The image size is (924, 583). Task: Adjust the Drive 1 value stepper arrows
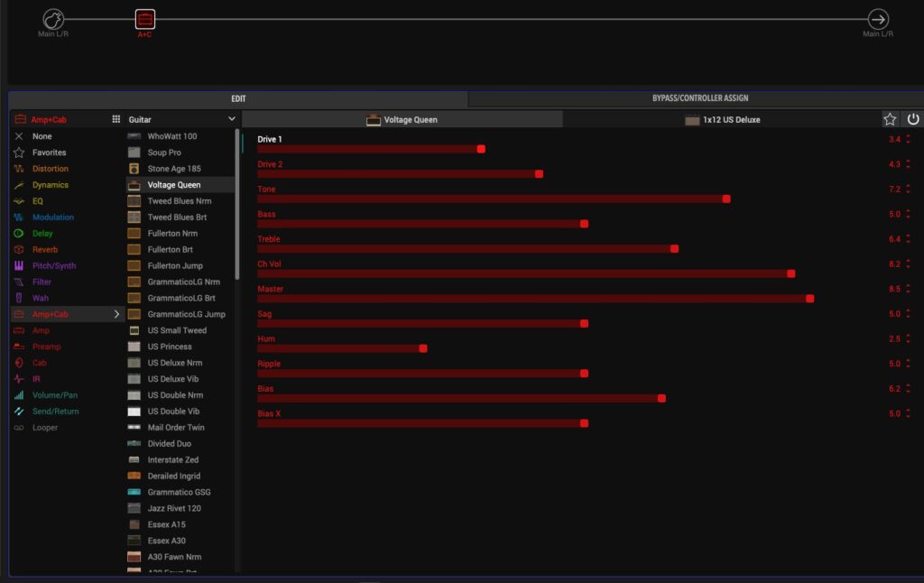(x=908, y=140)
